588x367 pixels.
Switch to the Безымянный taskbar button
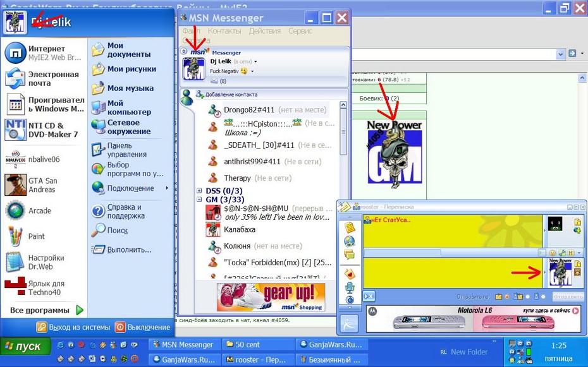(331, 359)
